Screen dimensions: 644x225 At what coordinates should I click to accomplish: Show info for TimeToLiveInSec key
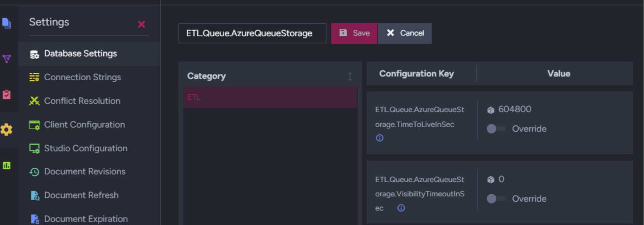[380, 138]
